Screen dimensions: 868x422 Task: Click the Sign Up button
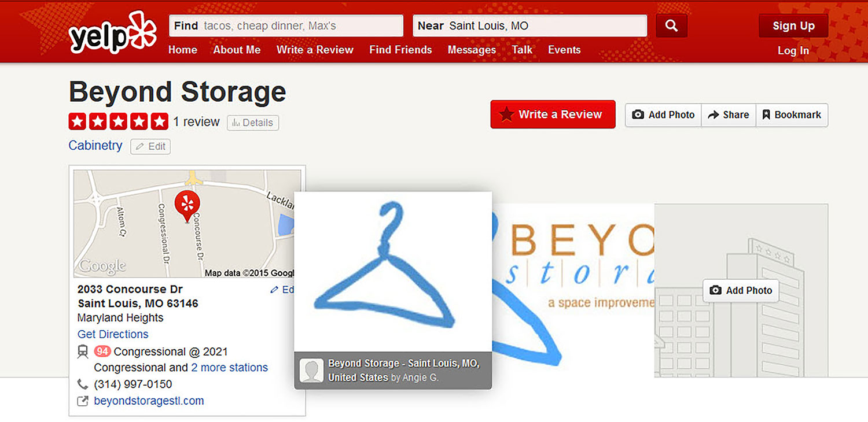(x=793, y=25)
